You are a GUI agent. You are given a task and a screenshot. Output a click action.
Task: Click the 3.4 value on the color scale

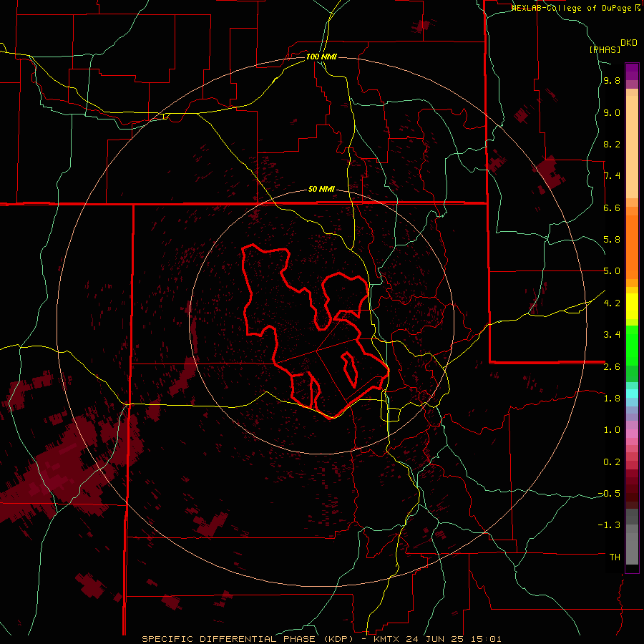(x=612, y=335)
